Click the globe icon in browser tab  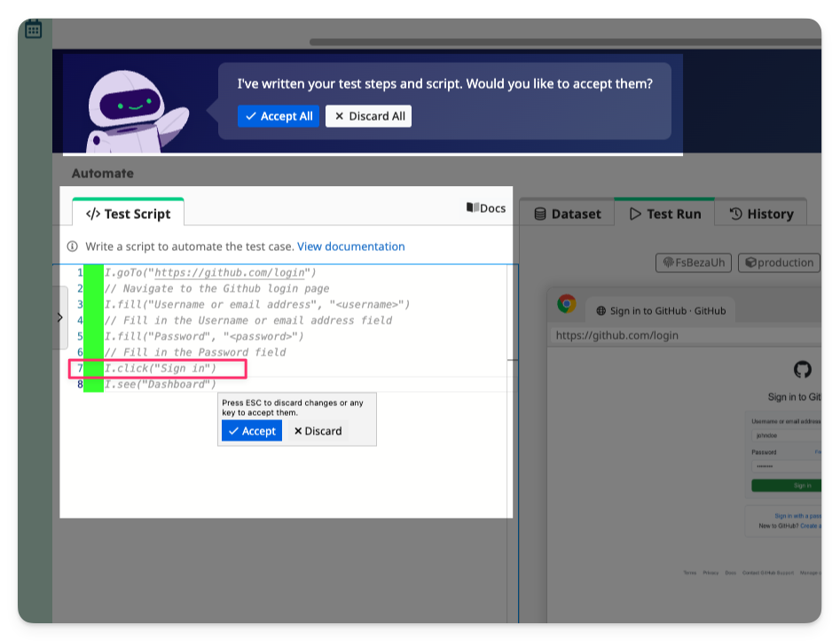[x=601, y=311]
